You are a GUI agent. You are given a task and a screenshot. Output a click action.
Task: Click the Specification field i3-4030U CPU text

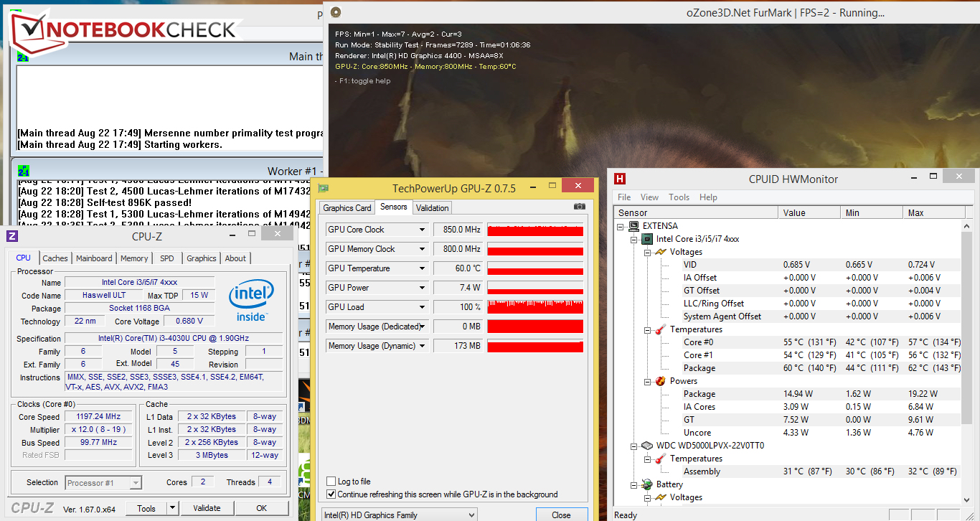pyautogui.click(x=173, y=339)
